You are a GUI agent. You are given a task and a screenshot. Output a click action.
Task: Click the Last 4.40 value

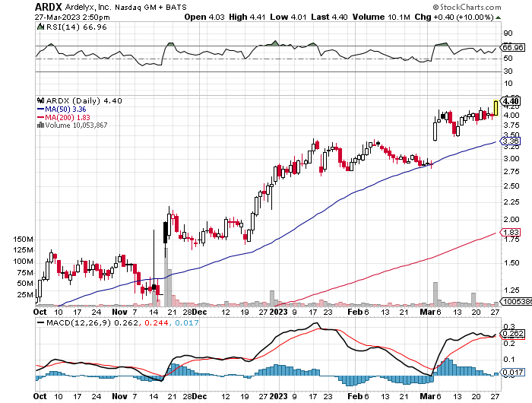pyautogui.click(x=329, y=17)
